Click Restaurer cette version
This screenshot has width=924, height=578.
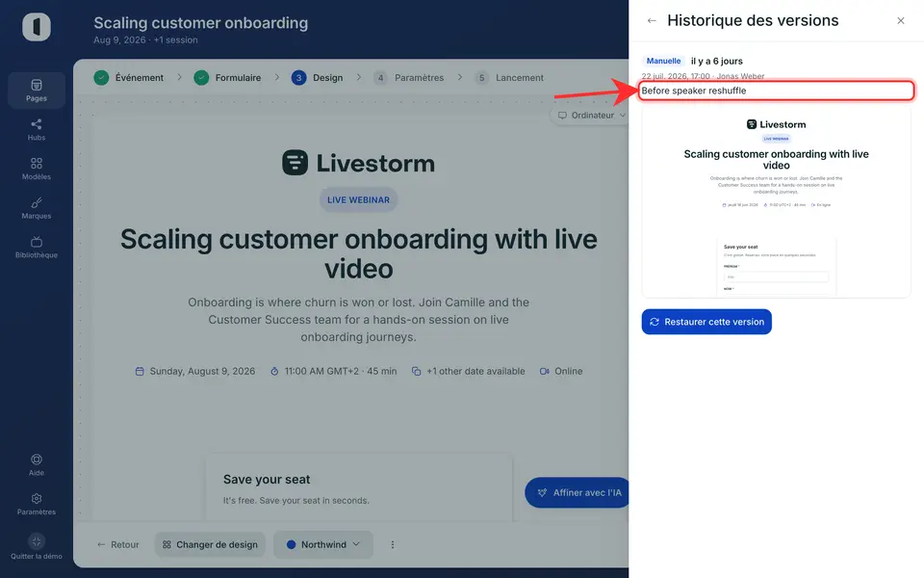706,322
